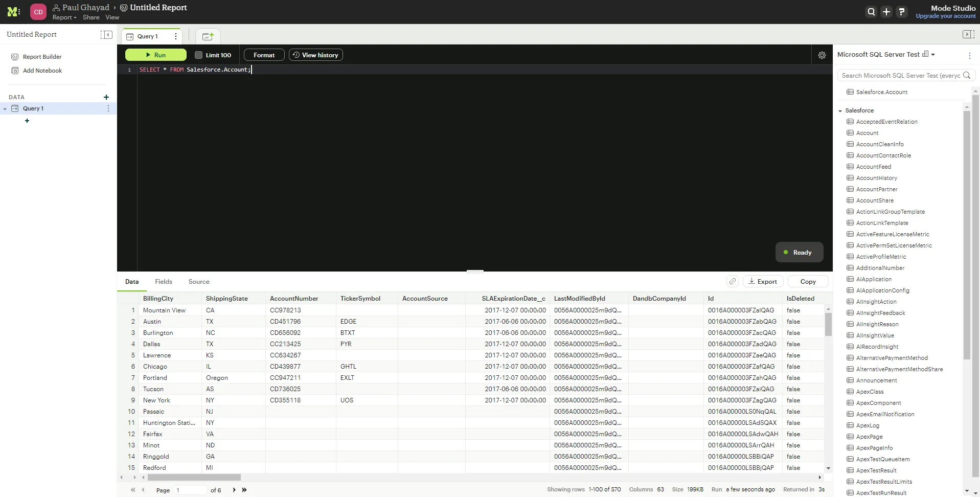
Task: Switch to the Fields tab
Action: pyautogui.click(x=164, y=282)
